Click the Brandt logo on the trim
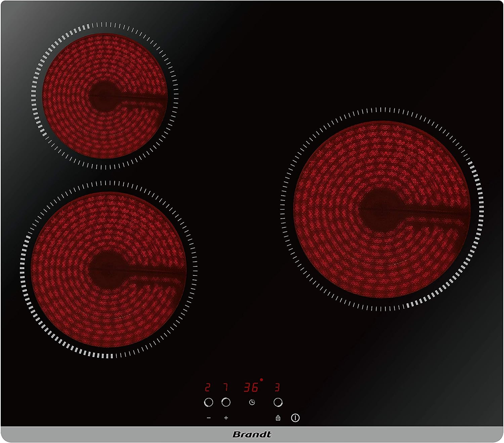 point(252,435)
